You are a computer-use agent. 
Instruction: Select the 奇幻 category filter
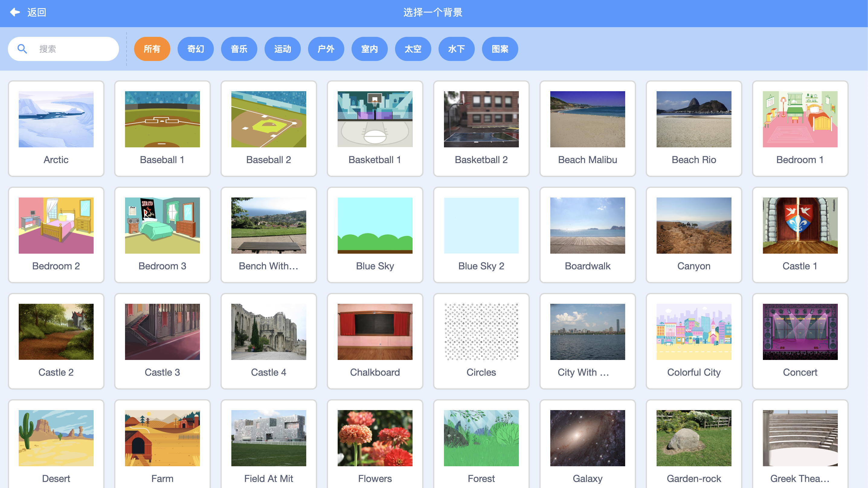click(195, 49)
